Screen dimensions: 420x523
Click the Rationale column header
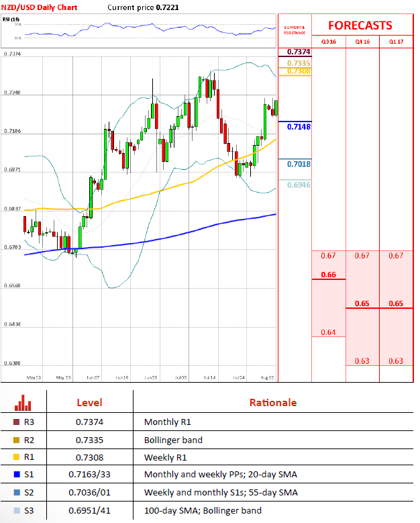pyautogui.click(x=273, y=403)
